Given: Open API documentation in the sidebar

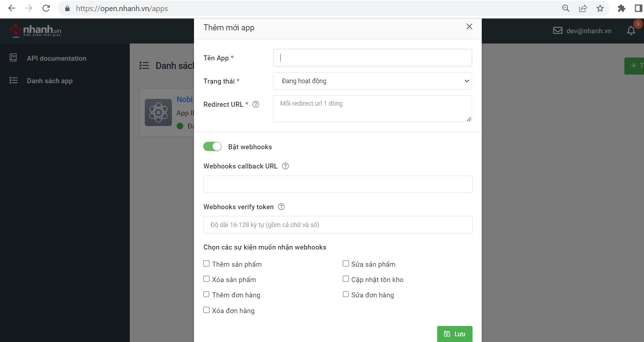Looking at the screenshot, I should [x=56, y=58].
